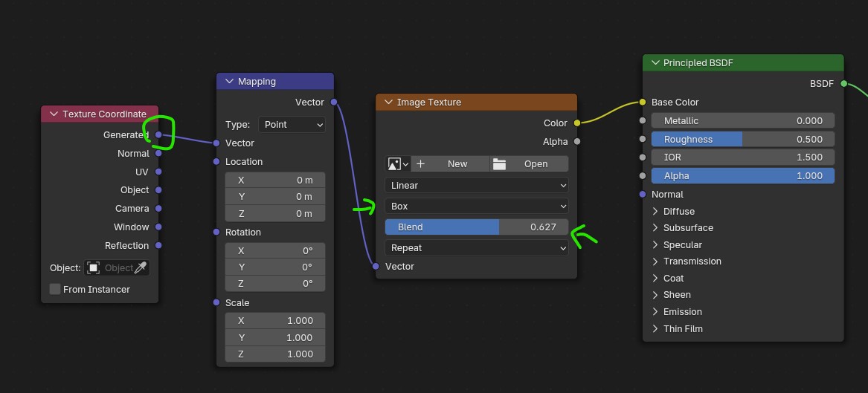Image resolution: width=868 pixels, height=393 pixels.
Task: Open the Repeat extension dropdown
Action: click(477, 247)
